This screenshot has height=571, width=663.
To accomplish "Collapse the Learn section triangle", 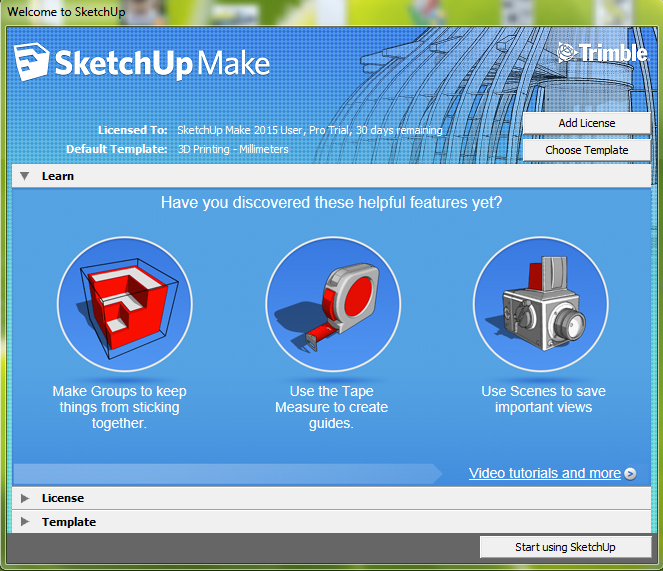I will (25, 176).
